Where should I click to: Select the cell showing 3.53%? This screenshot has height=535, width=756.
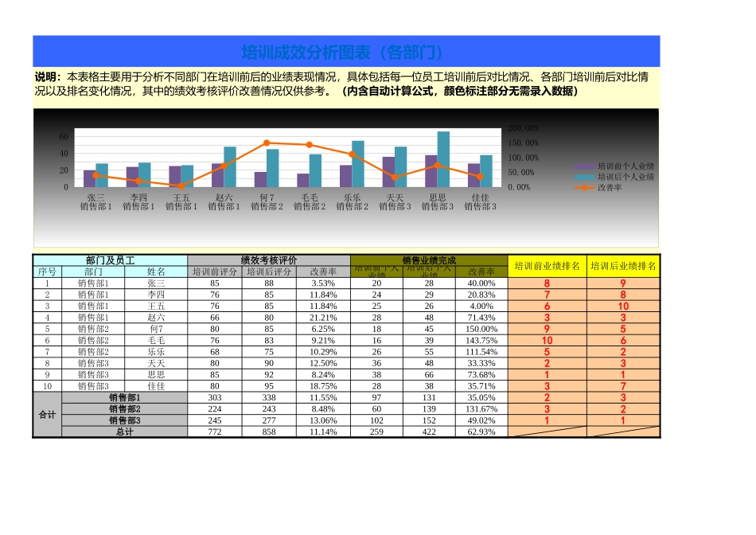(323, 283)
